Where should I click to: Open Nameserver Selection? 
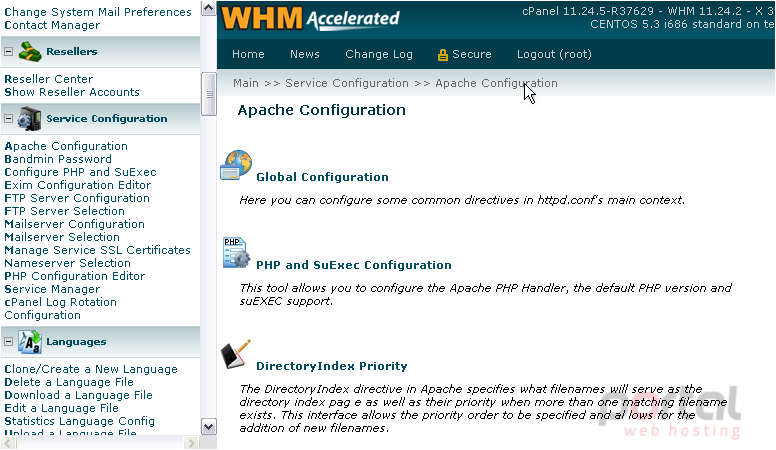point(67,263)
